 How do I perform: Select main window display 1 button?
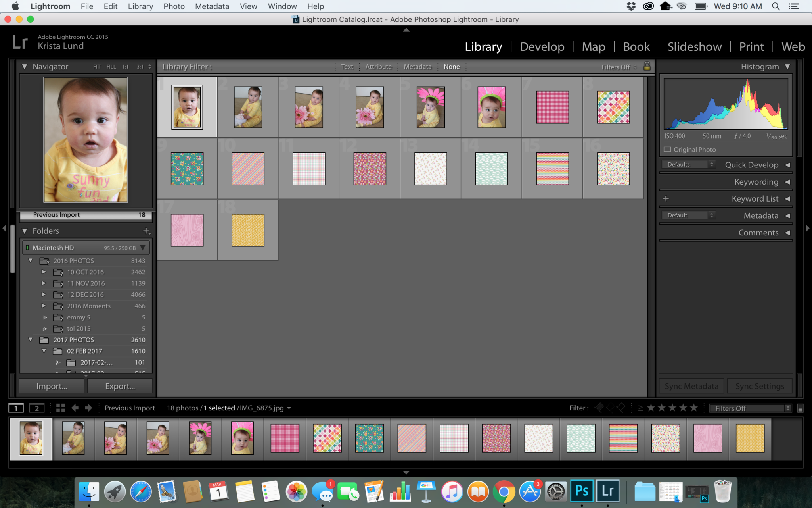(16, 408)
